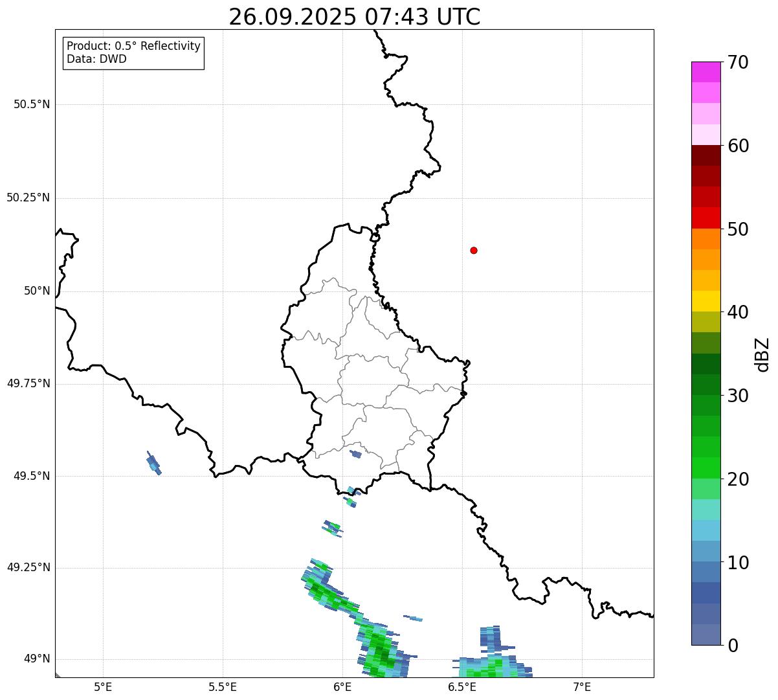778x700 pixels.
Task: Click the 50.25°N latitude label
Action: coord(28,198)
